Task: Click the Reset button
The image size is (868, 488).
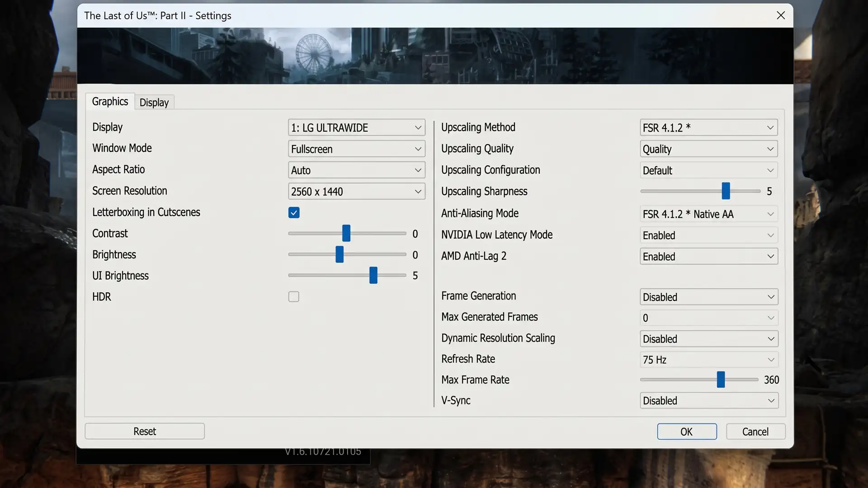Action: point(145,432)
